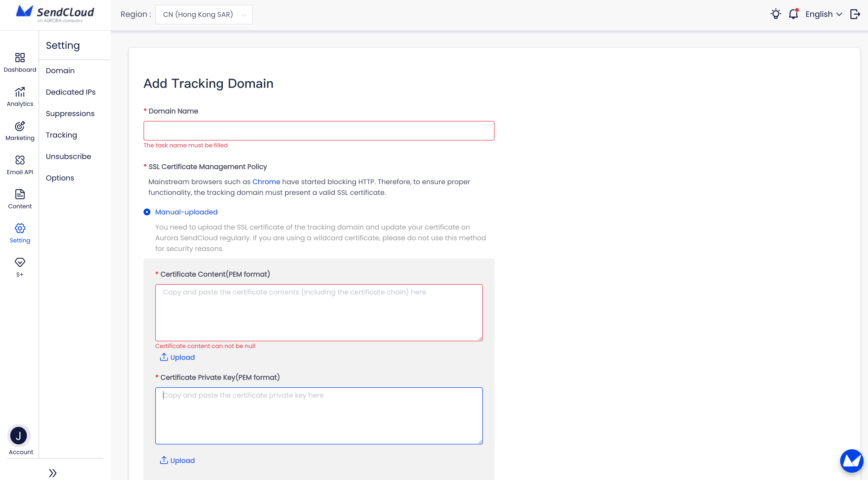Go to Analytics section icon
The width and height of the screenshot is (868, 480).
pos(20,92)
